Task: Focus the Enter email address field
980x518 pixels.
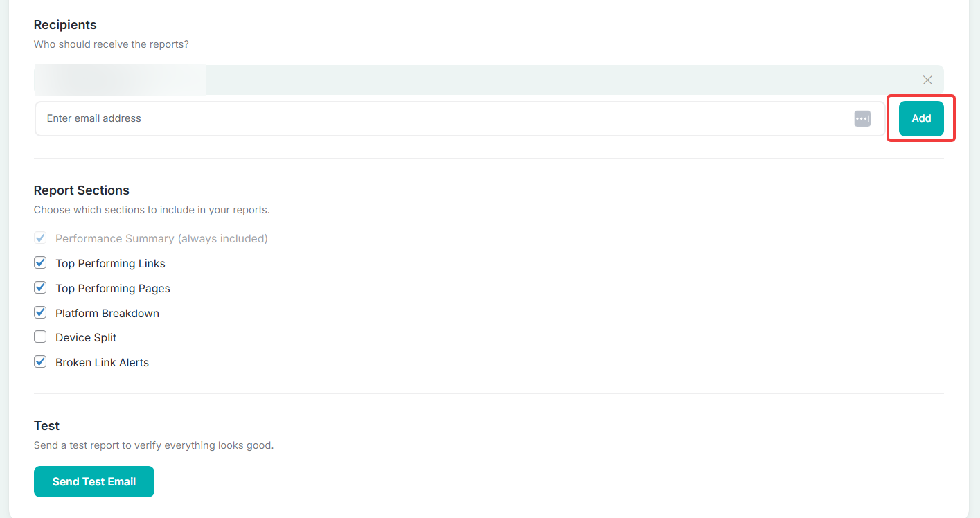Action: (x=460, y=118)
